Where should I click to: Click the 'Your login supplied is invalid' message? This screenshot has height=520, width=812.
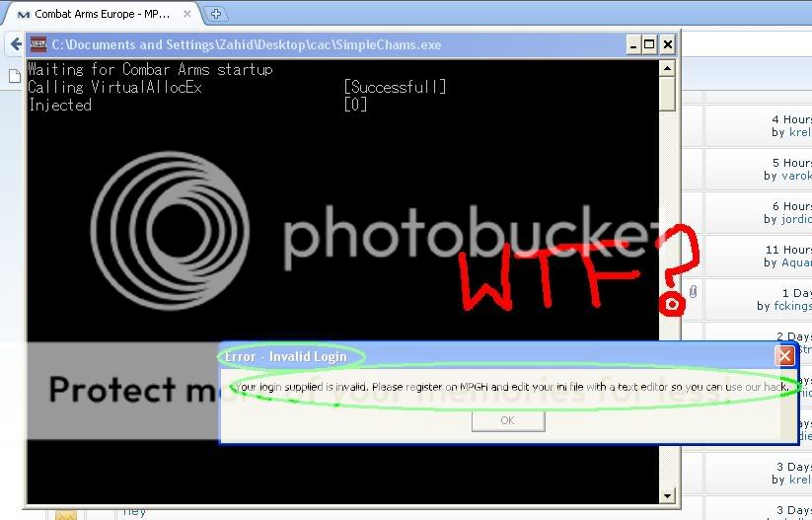click(512, 387)
